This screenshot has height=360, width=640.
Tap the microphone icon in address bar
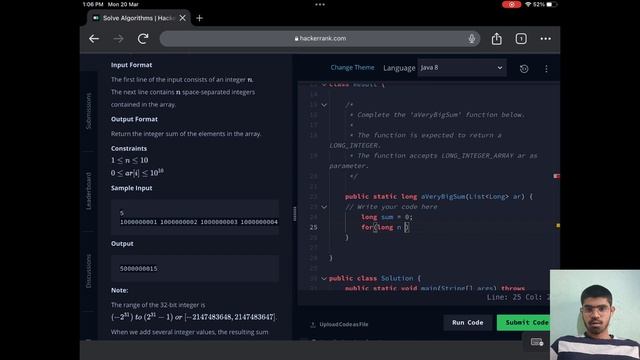pos(471,39)
